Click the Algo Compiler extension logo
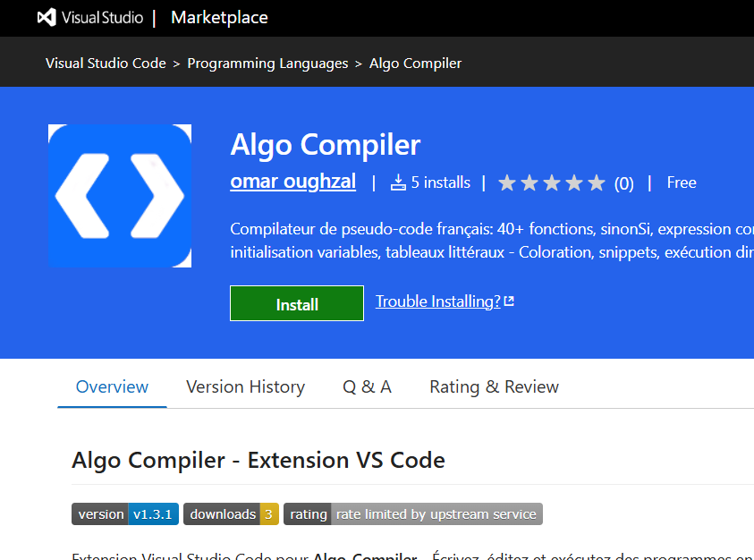Viewport: 754px width, 560px height. (120, 196)
